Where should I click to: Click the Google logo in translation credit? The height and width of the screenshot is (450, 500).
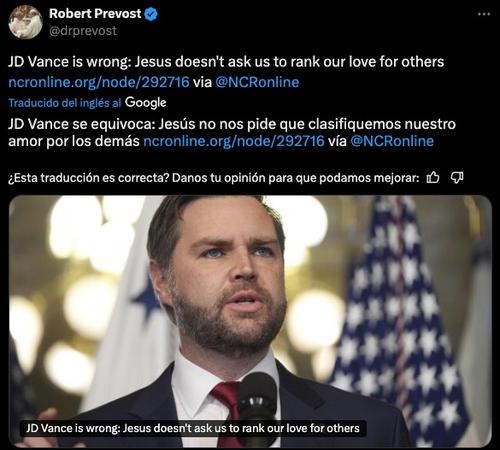point(145,103)
